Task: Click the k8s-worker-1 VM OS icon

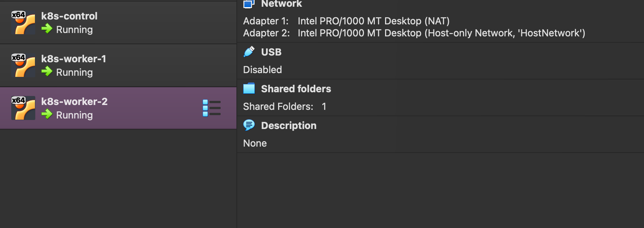Action: 23,65
